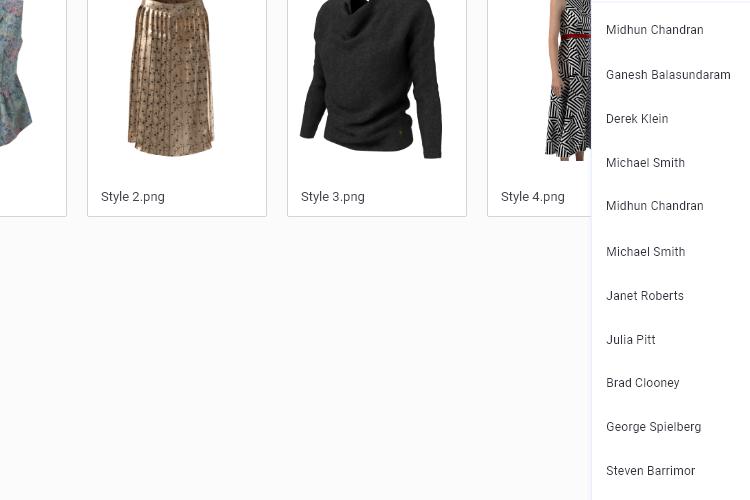This screenshot has height=500, width=750.
Task: Choose Ganesh Balasundaram from the list
Action: 668,75
